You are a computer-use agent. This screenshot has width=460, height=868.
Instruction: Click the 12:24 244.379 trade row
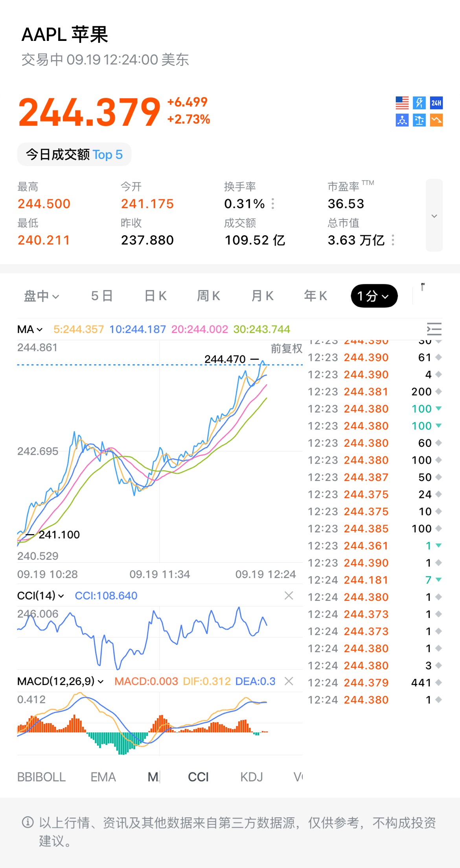coord(374,683)
